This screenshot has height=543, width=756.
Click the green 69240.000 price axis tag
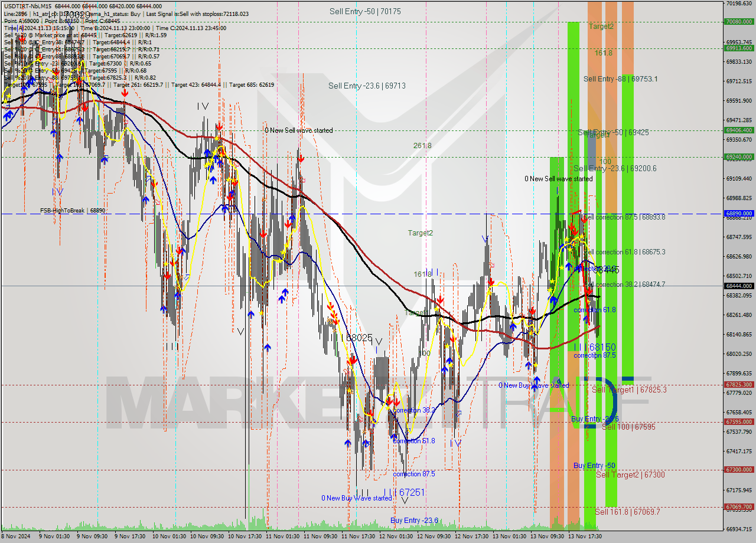[x=739, y=156]
